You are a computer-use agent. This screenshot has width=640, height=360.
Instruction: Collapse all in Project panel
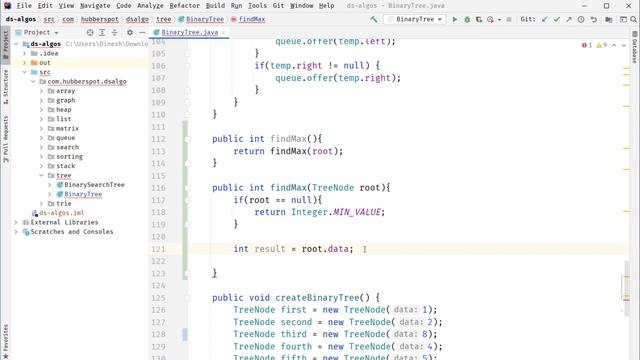coord(115,32)
